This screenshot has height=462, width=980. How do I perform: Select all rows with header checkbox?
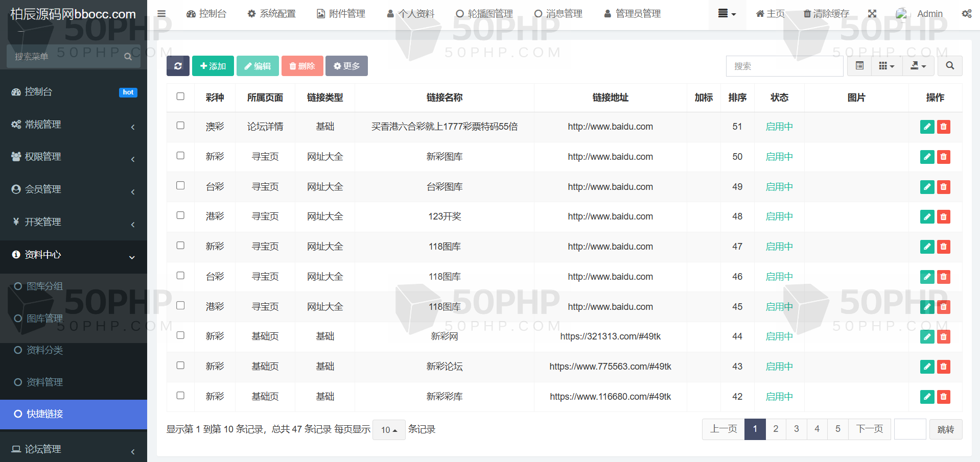pyautogui.click(x=180, y=96)
